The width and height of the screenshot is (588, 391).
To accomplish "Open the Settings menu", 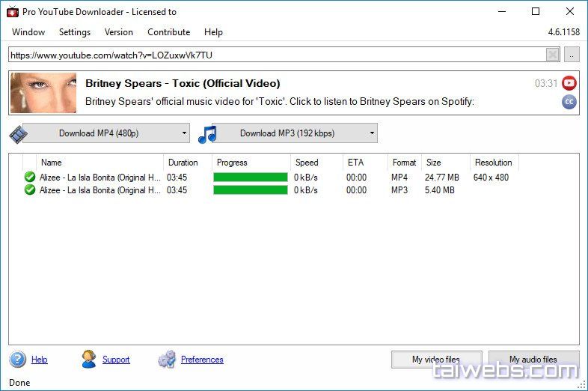I will [75, 32].
